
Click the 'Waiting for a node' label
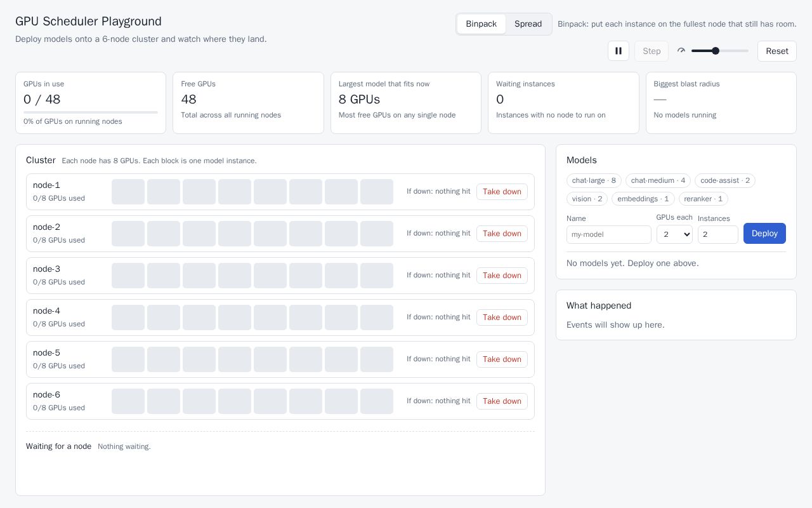tap(58, 446)
